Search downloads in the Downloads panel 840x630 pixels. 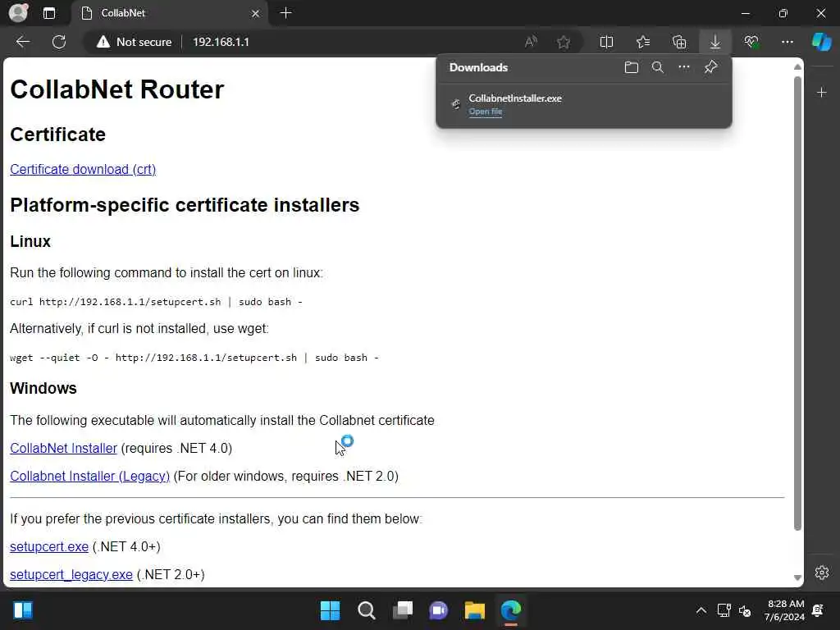658,67
